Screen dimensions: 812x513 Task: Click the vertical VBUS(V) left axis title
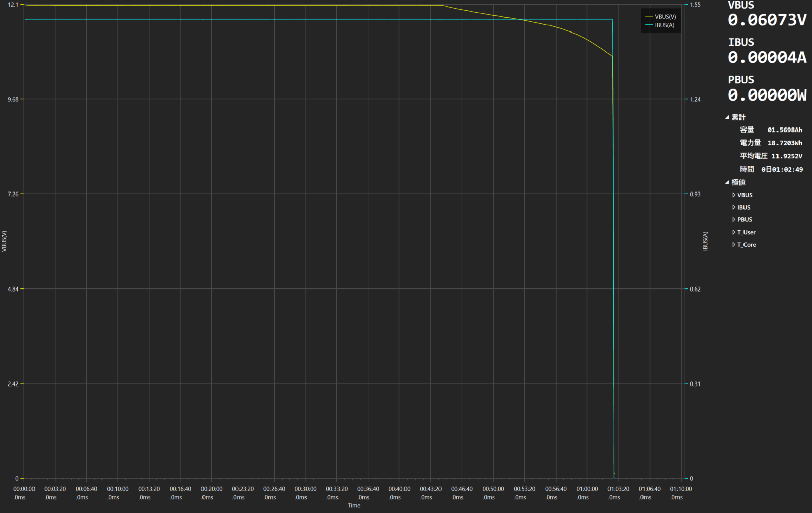pos(5,241)
